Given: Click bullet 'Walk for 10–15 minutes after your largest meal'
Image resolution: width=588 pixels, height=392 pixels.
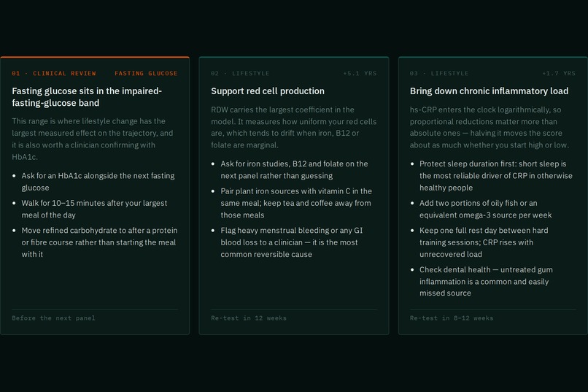Looking at the screenshot, I should click(94, 209).
